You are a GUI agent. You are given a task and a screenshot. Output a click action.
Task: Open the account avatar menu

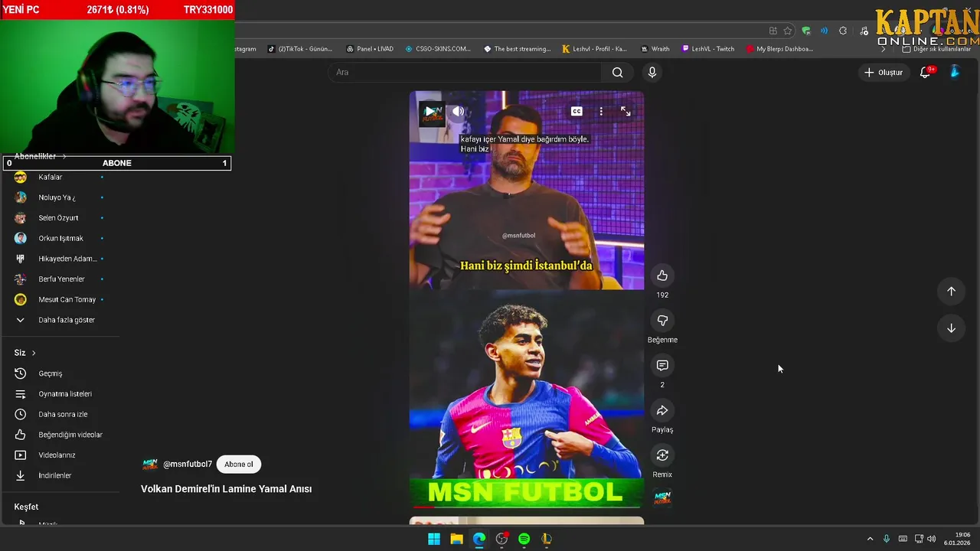pyautogui.click(x=955, y=72)
